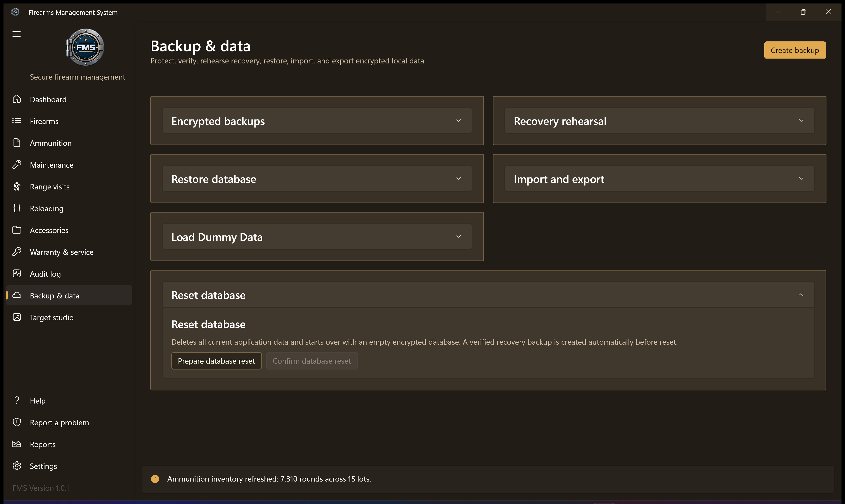Screen dimensions: 845x504
Task: Click the Maintenance wrench icon
Action: pos(17,165)
